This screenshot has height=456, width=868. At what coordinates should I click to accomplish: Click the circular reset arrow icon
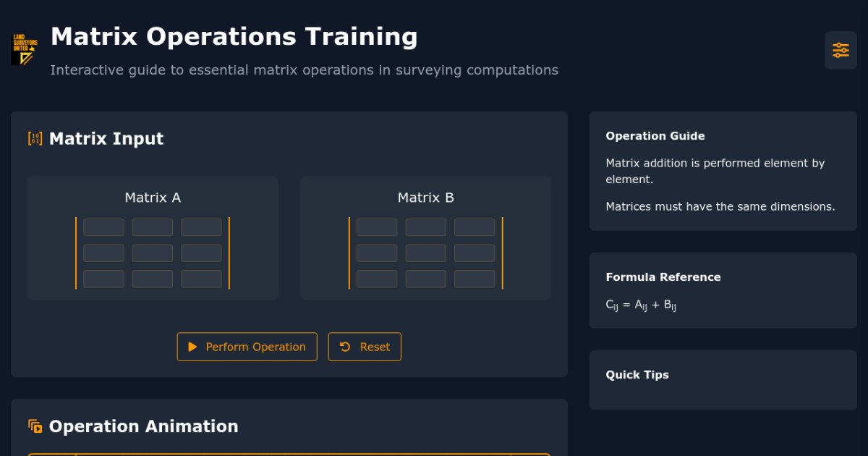click(344, 347)
